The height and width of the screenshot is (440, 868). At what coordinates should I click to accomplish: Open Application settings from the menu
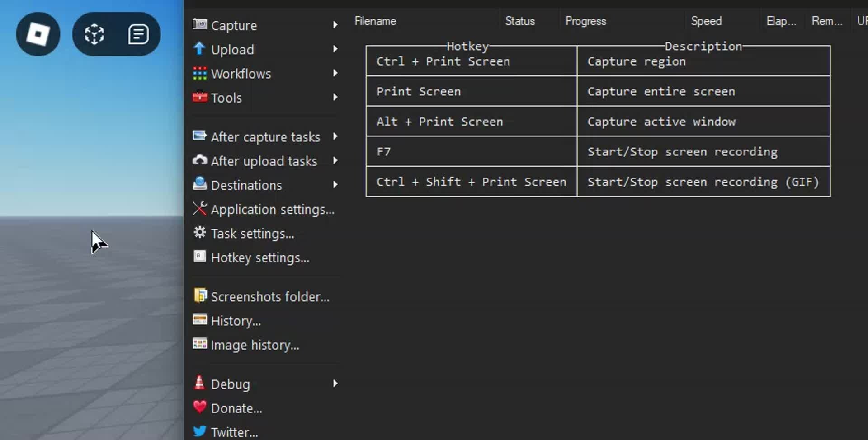point(273,209)
